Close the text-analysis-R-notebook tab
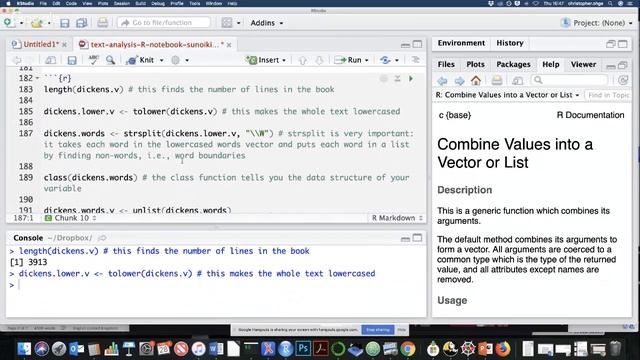The height and width of the screenshot is (360, 640). (x=229, y=44)
